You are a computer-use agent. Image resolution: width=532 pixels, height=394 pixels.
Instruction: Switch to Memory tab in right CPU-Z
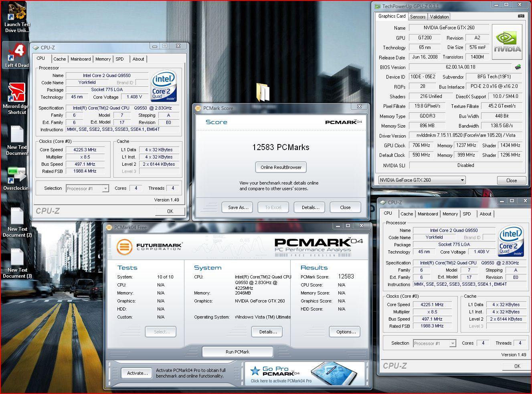click(450, 214)
